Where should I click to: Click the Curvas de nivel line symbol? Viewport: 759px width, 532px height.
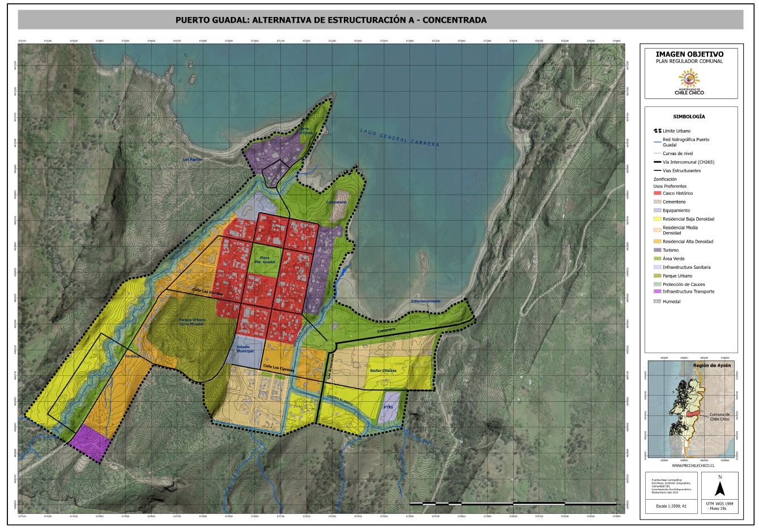pos(657,153)
